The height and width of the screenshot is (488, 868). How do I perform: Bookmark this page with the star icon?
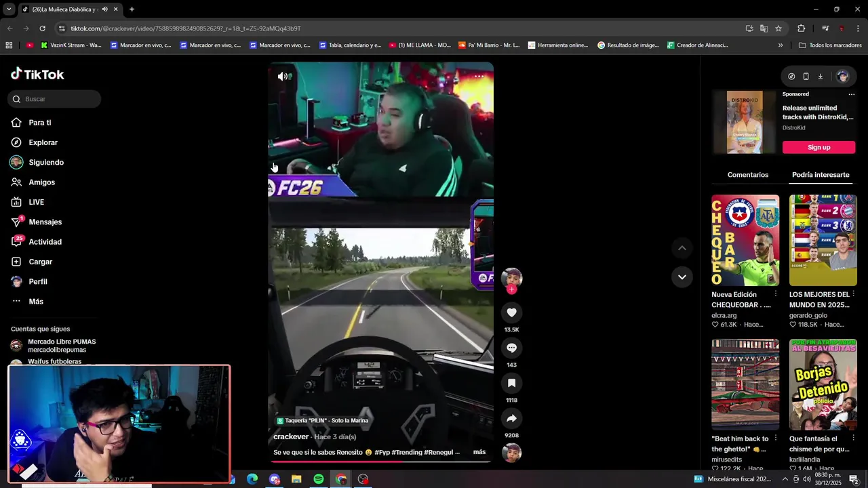pos(778,28)
